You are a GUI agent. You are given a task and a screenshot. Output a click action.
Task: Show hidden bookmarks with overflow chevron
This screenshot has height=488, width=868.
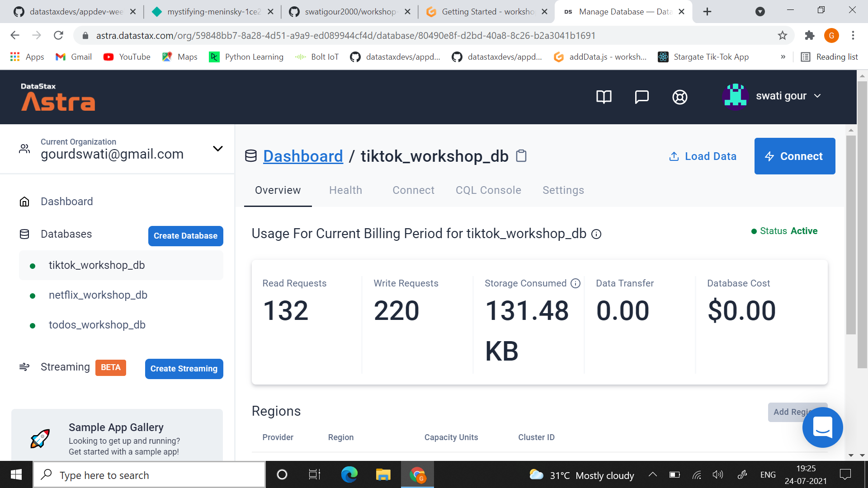click(783, 57)
